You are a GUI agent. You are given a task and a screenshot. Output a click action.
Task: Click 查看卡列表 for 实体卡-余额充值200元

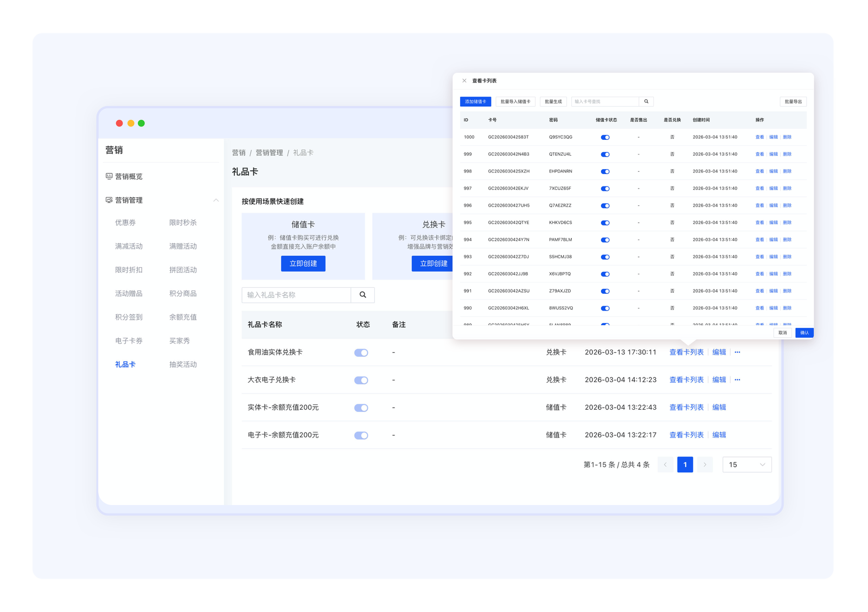pos(686,407)
